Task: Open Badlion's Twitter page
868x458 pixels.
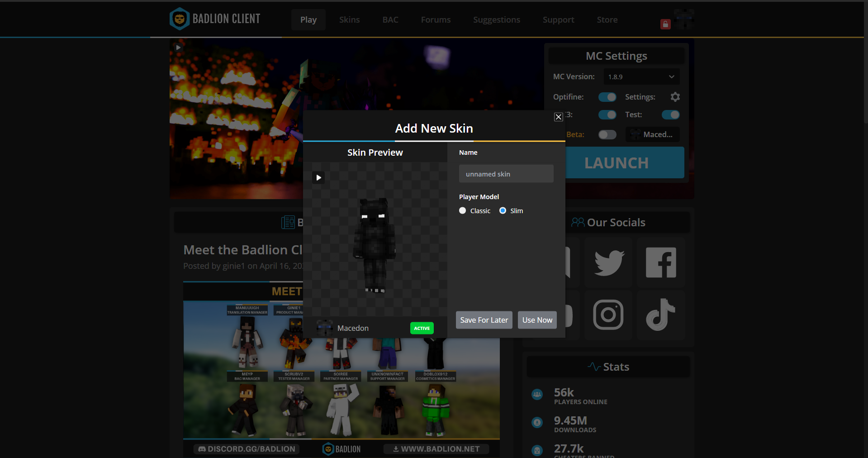Action: pyautogui.click(x=608, y=262)
